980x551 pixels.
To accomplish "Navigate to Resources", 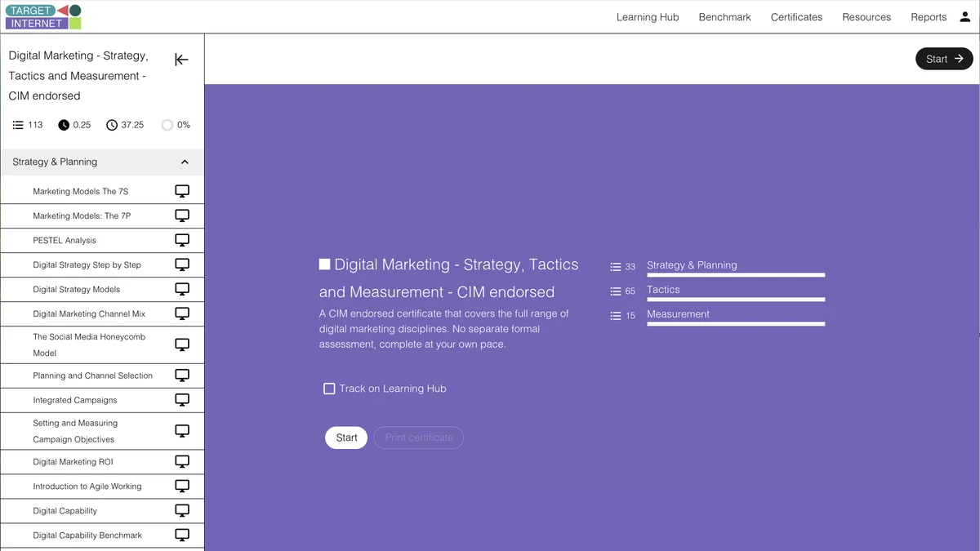I will [866, 17].
